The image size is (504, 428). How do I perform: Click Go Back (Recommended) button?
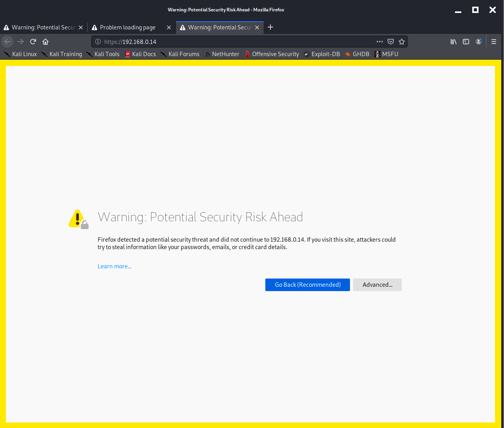(x=307, y=285)
